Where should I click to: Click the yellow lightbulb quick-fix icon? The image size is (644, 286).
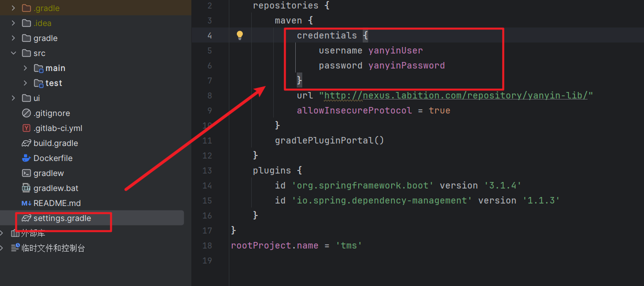[x=240, y=35]
